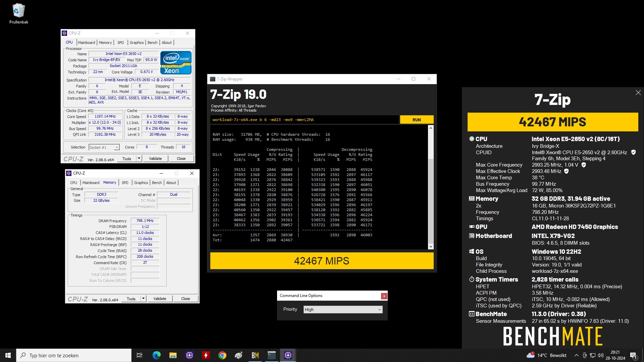Click the Tot: 42467 rating line
The height and width of the screenshot is (362, 644).
coord(252,240)
